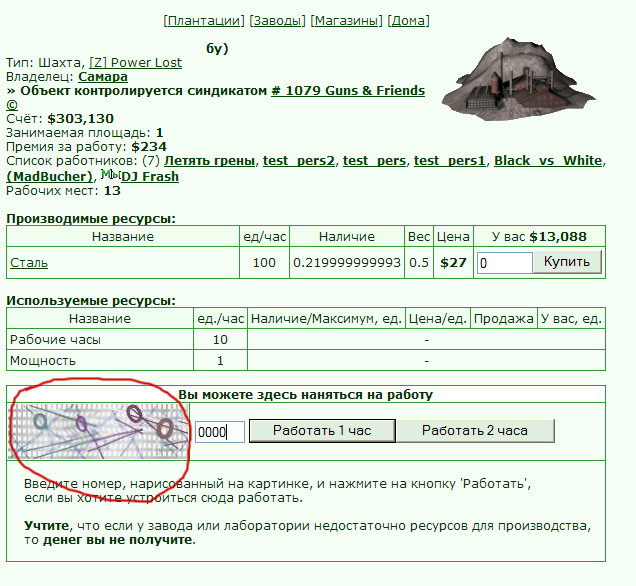Image resolution: width=636 pixels, height=586 pixels.
Task: Select your money amount $13,088
Action: pyautogui.click(x=558, y=237)
